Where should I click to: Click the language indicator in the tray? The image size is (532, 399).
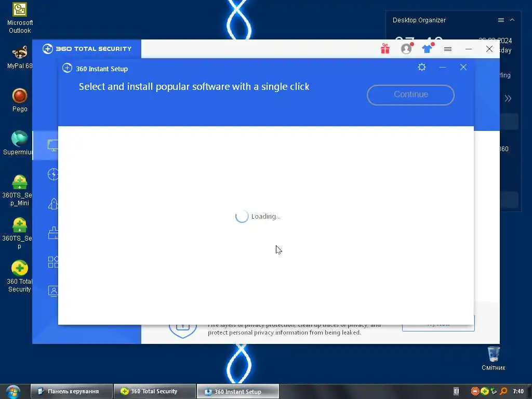(x=456, y=391)
